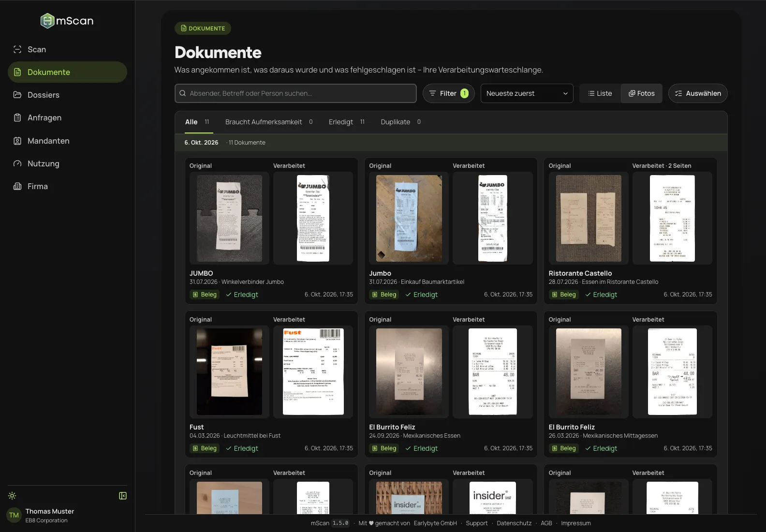Open the Datenschutz link
This screenshot has height=532, width=766.
(514, 523)
